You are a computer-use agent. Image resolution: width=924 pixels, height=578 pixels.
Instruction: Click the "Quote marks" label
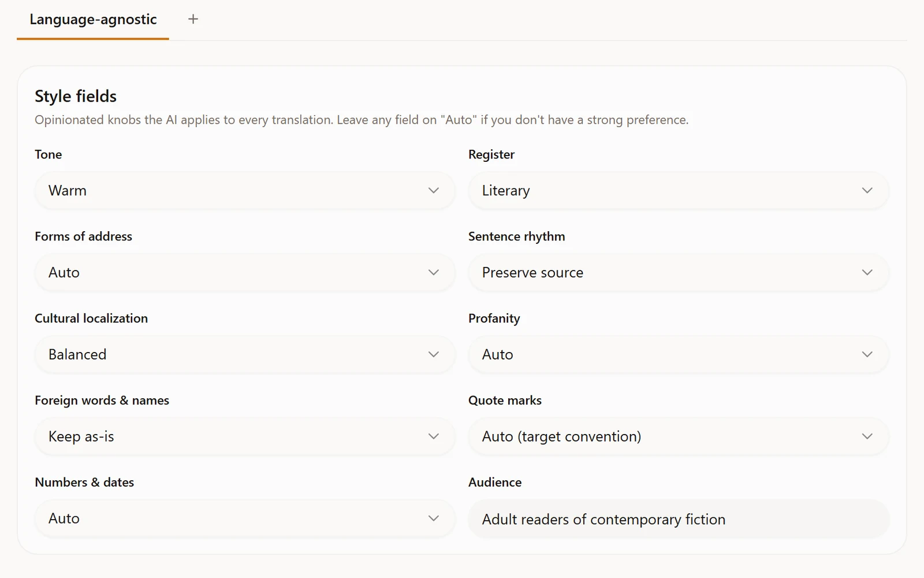pos(505,401)
